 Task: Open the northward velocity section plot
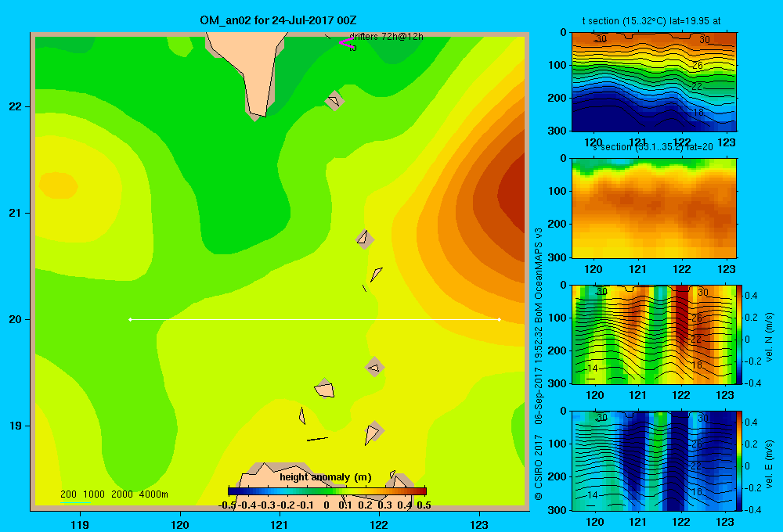point(654,334)
